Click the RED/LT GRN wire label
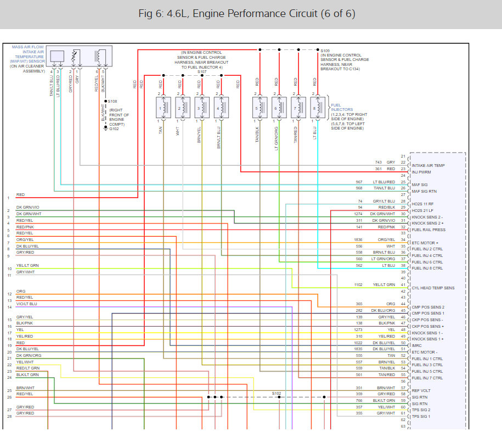502x448 pixels. coord(28,368)
